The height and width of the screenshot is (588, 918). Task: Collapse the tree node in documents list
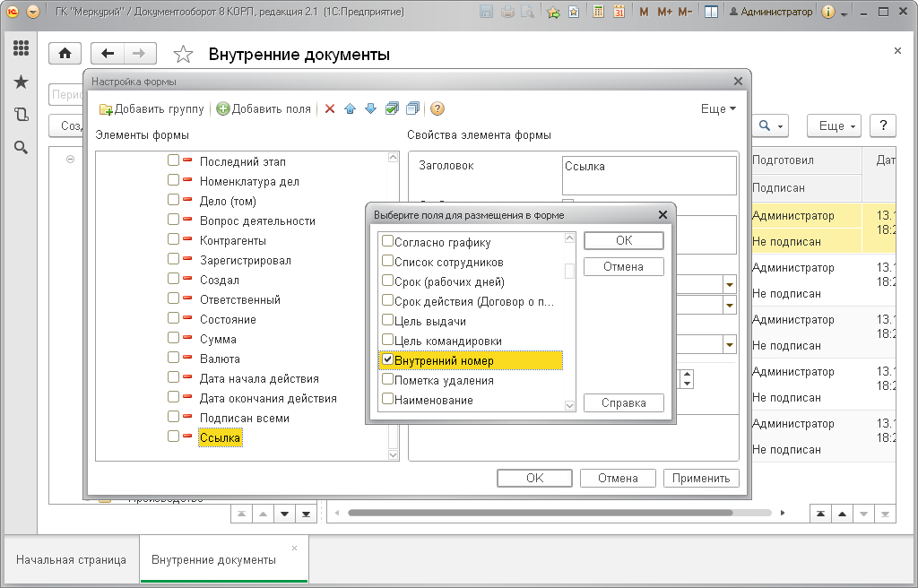click(x=70, y=160)
